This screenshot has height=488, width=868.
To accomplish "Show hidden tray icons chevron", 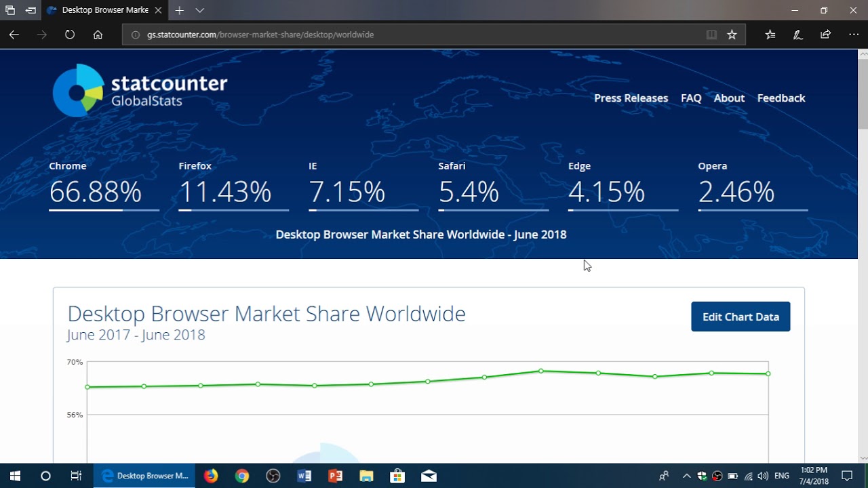I will tap(687, 476).
